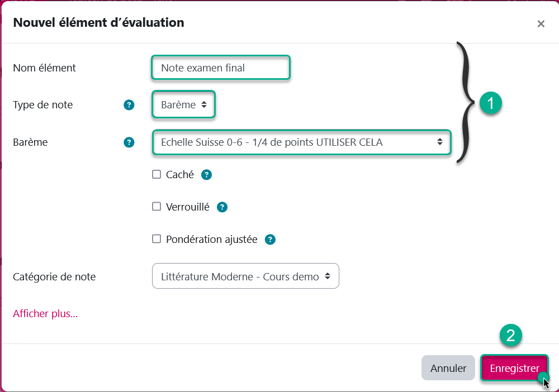Enable the Caché checkbox
Viewport: 559px width, 392px height.
(x=157, y=175)
